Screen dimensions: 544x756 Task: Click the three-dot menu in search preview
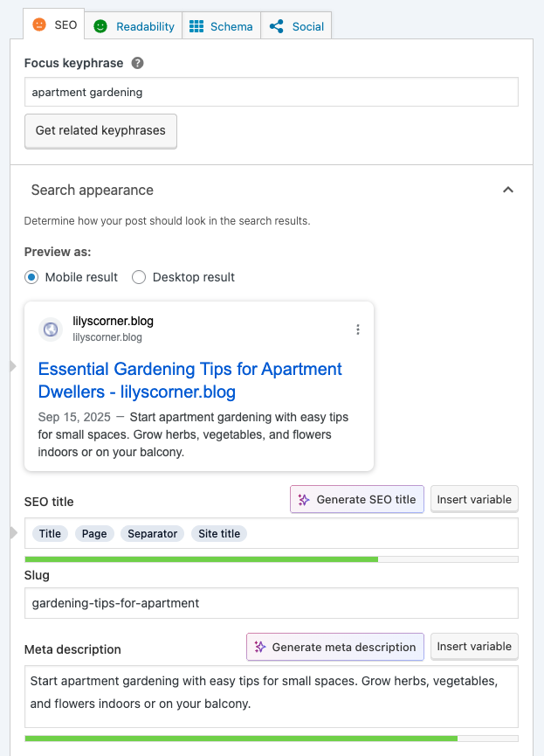point(357,329)
